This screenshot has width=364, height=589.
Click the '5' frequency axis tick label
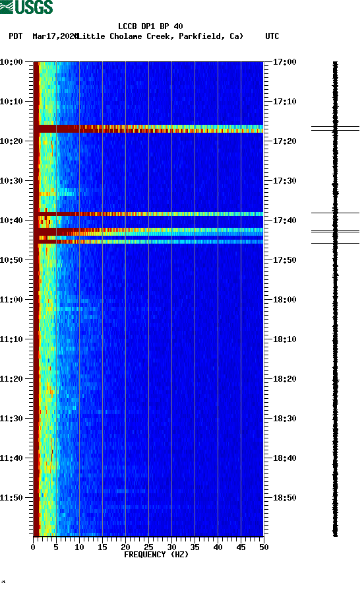tap(56, 547)
